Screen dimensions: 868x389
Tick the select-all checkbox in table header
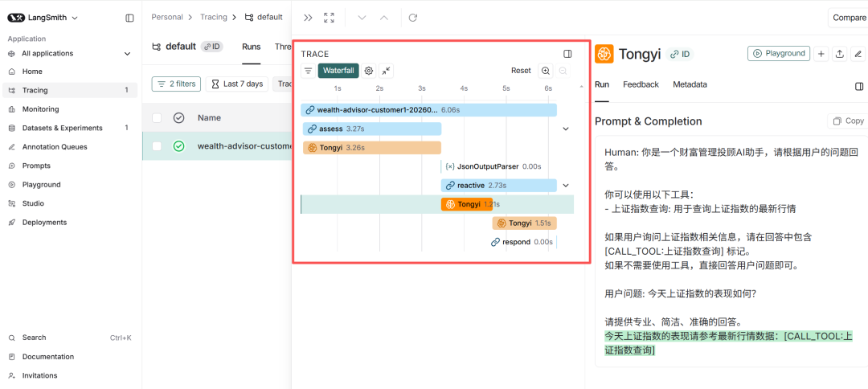click(x=158, y=118)
